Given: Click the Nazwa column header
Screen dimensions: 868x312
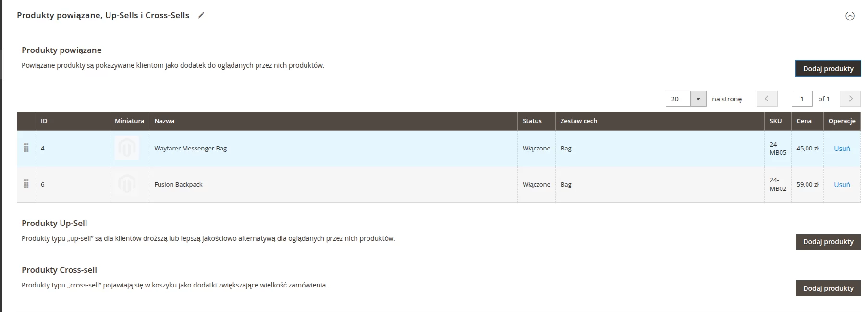Looking at the screenshot, I should point(164,121).
